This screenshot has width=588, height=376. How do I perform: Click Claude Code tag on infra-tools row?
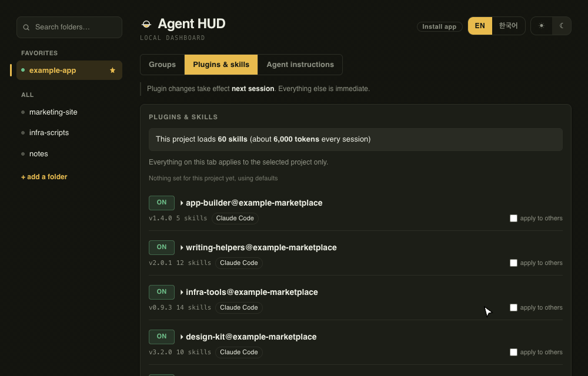(239, 307)
